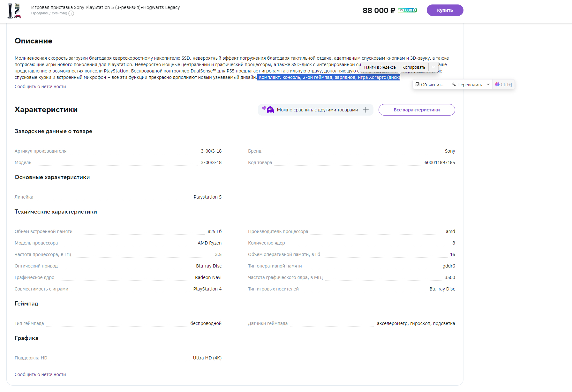Click the Можно сравнить с другими товарами label

(317, 110)
